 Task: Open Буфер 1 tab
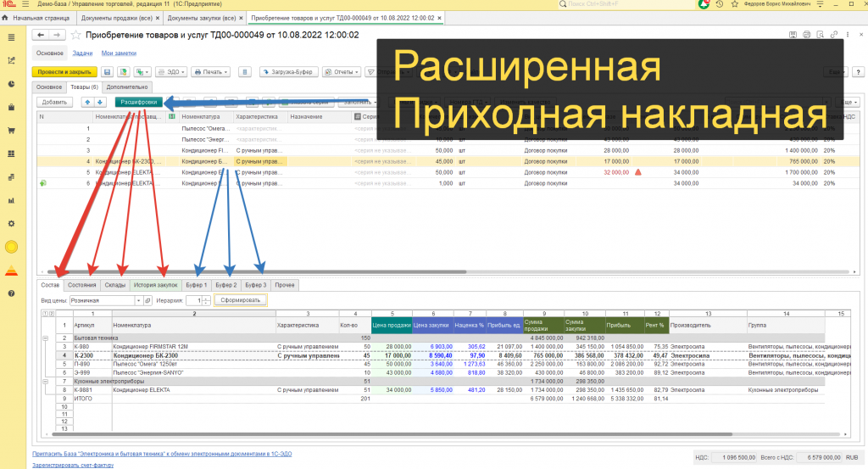pyautogui.click(x=197, y=285)
